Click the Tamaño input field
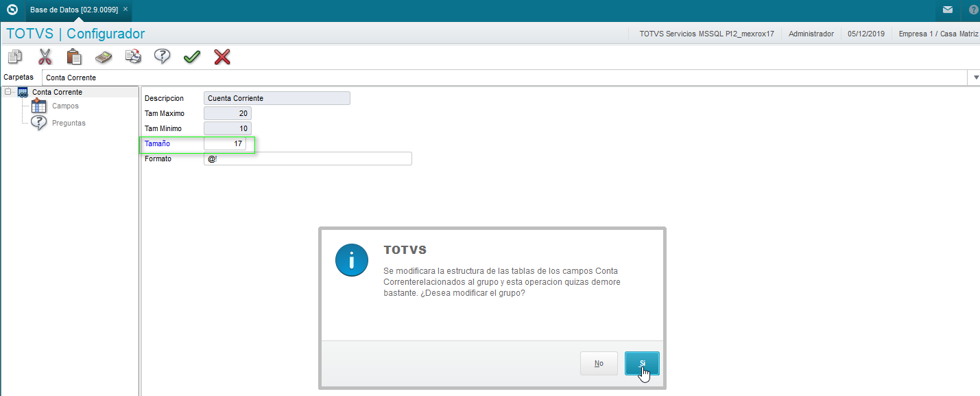Image resolution: width=980 pixels, height=396 pixels. [225, 143]
